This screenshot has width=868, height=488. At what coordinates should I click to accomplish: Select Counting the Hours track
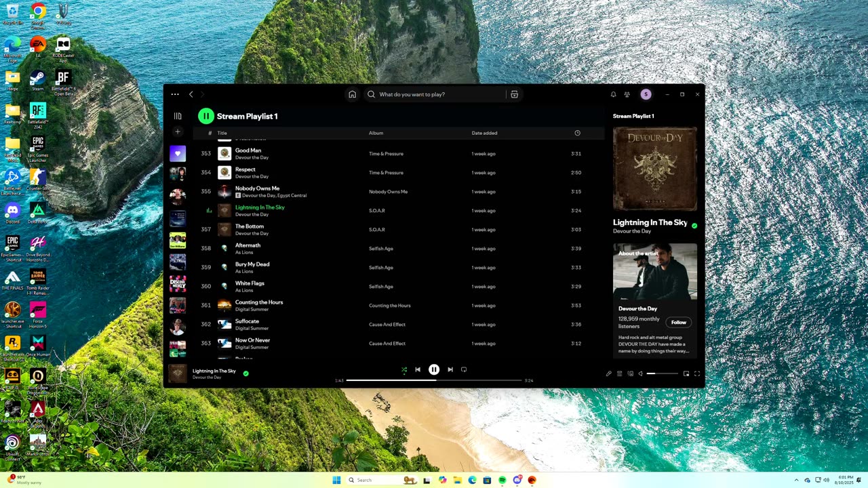click(399, 305)
